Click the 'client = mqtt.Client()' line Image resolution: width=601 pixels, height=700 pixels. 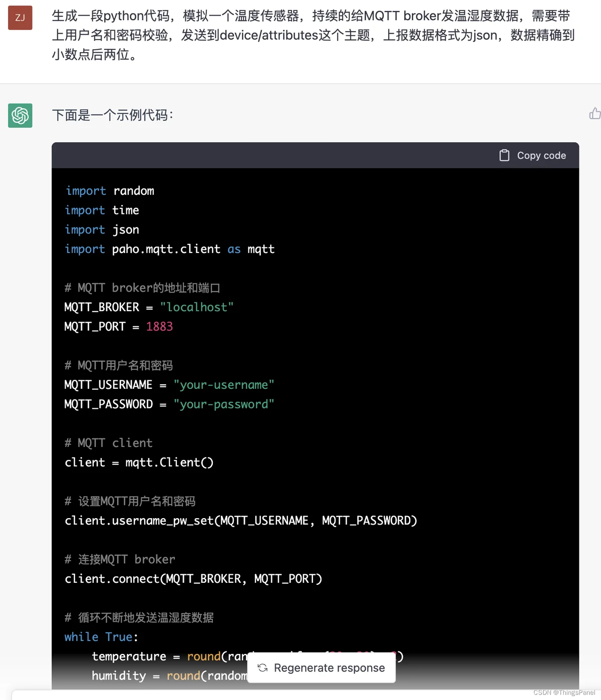coord(139,462)
